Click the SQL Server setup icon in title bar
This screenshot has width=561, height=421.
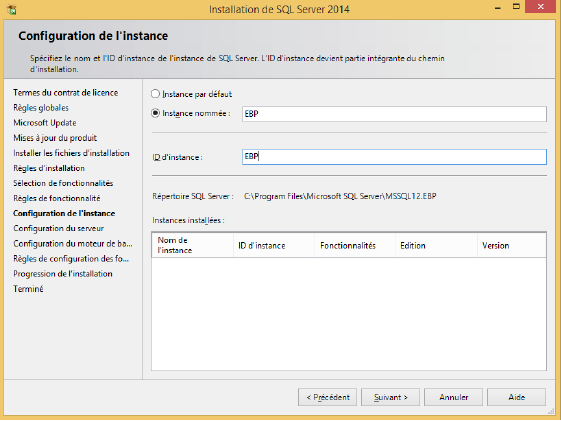12,10
